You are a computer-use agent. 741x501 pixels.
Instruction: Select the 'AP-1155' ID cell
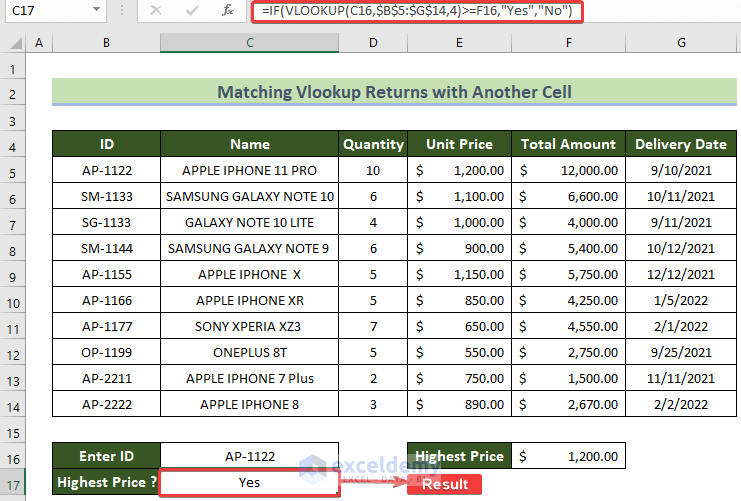click(x=106, y=274)
